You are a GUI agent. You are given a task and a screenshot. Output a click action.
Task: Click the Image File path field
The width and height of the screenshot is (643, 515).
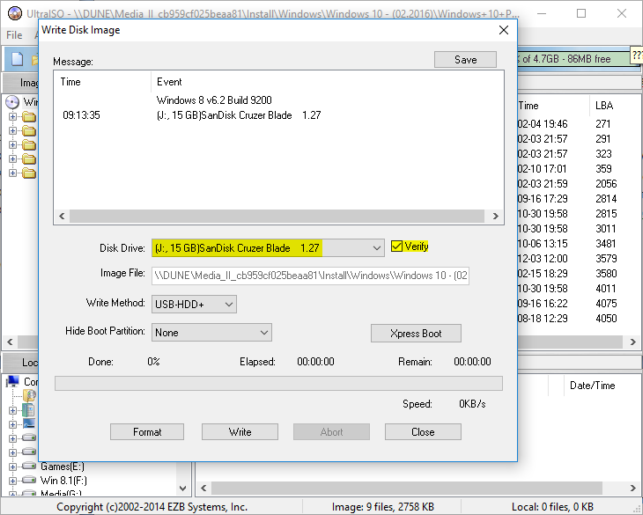[310, 276]
